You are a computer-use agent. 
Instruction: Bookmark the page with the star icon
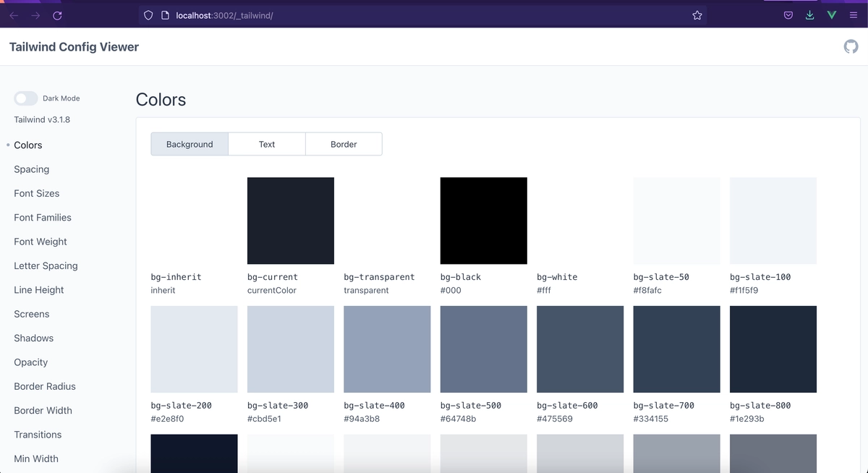697,14
